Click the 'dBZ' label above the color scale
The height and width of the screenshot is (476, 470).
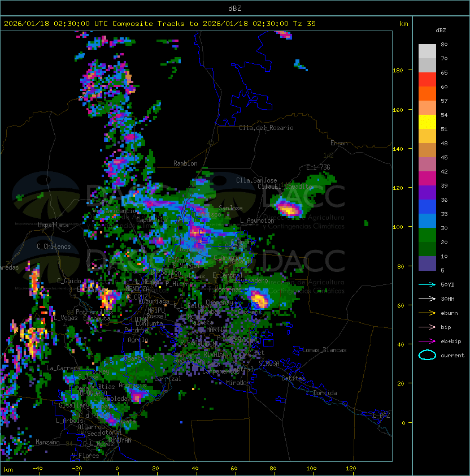pyautogui.click(x=441, y=31)
